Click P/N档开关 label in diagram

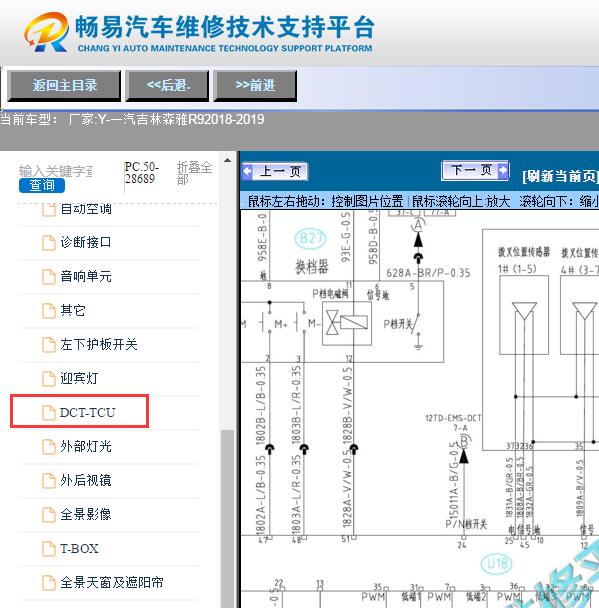tap(466, 525)
